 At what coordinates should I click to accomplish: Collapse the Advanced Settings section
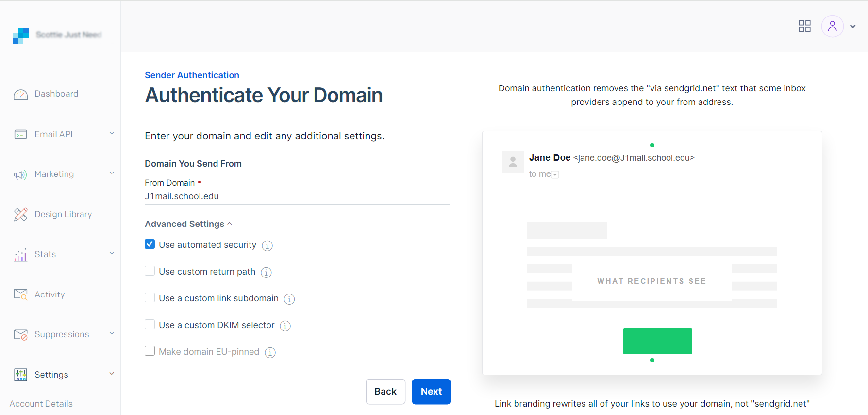point(188,224)
